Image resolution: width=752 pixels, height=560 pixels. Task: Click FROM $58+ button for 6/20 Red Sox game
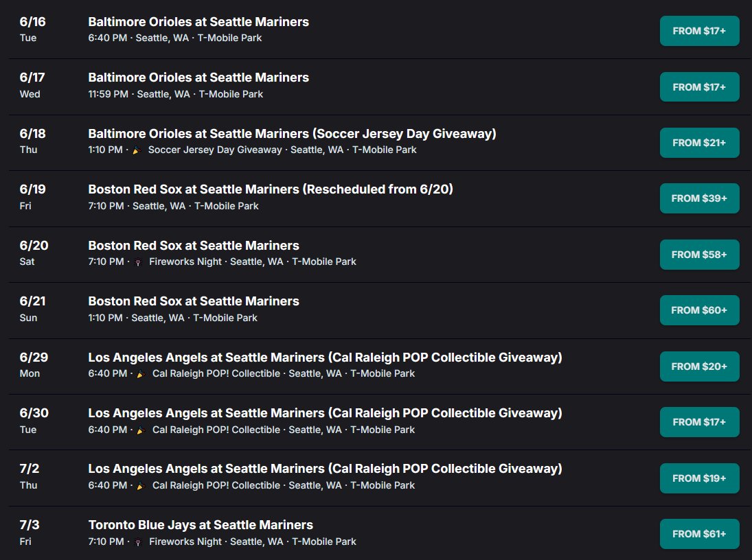pyautogui.click(x=699, y=254)
